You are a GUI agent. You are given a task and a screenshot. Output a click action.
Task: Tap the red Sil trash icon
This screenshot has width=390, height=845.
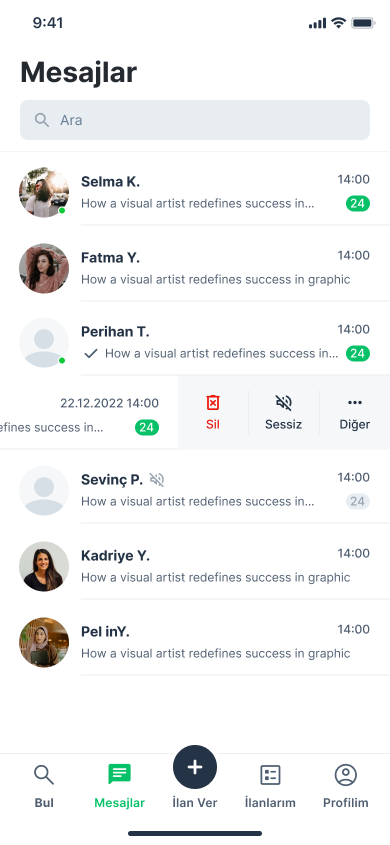[x=213, y=403]
